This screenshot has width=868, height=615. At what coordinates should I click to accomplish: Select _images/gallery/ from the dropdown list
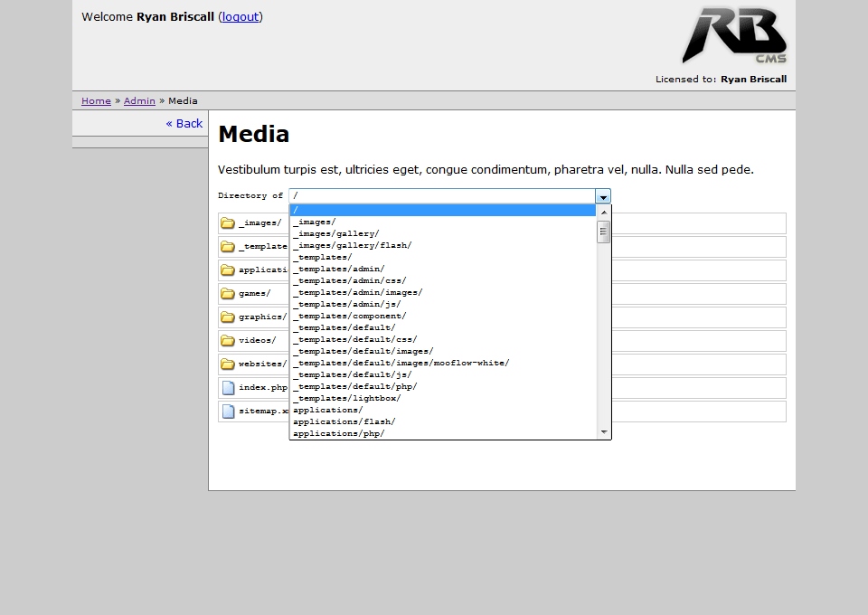(335, 233)
